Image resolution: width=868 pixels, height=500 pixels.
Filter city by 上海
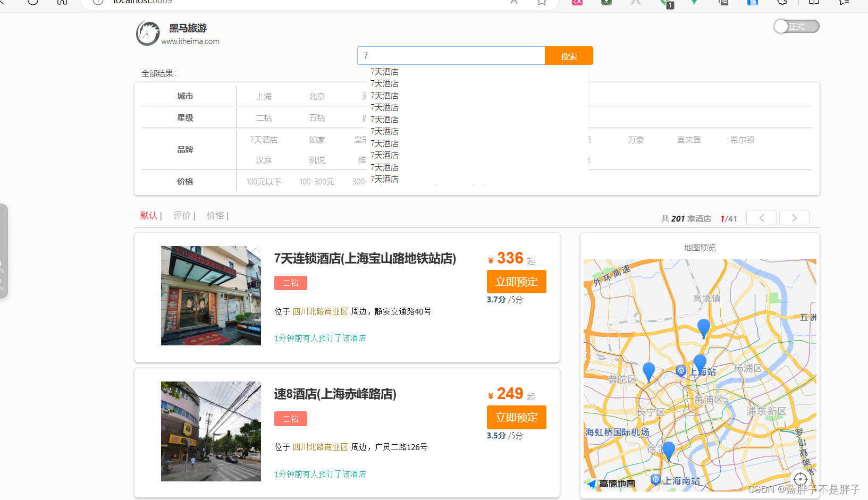pyautogui.click(x=264, y=96)
